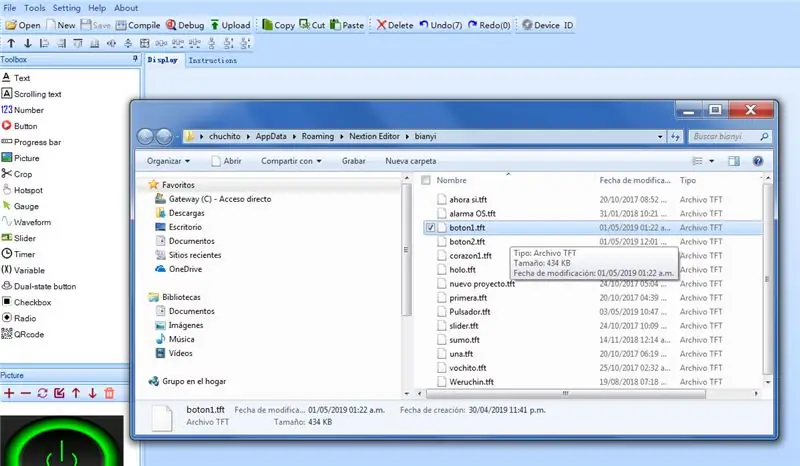Add Radio component from Toolbox
The image size is (800, 466).
coord(19,318)
